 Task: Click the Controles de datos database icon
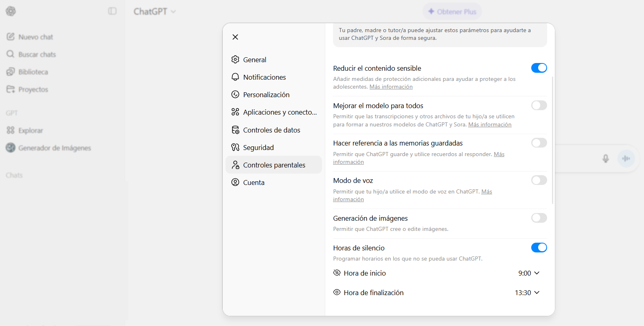(x=235, y=130)
